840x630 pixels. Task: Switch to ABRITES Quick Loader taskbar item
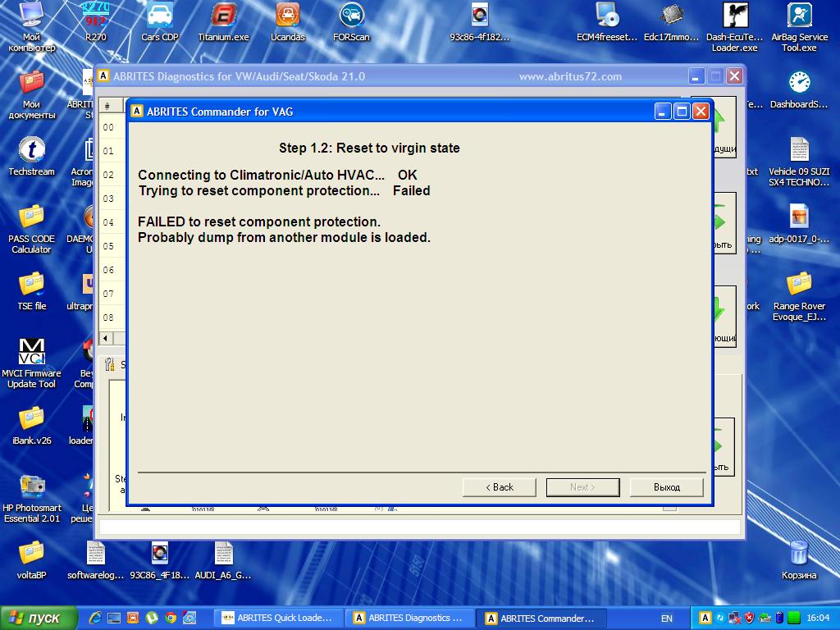pos(277,619)
